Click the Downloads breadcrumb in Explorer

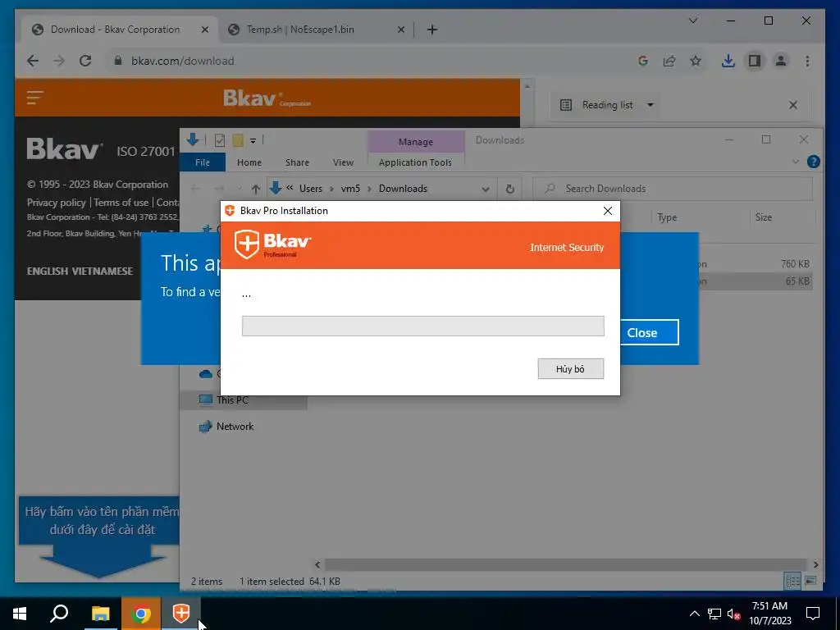(403, 189)
